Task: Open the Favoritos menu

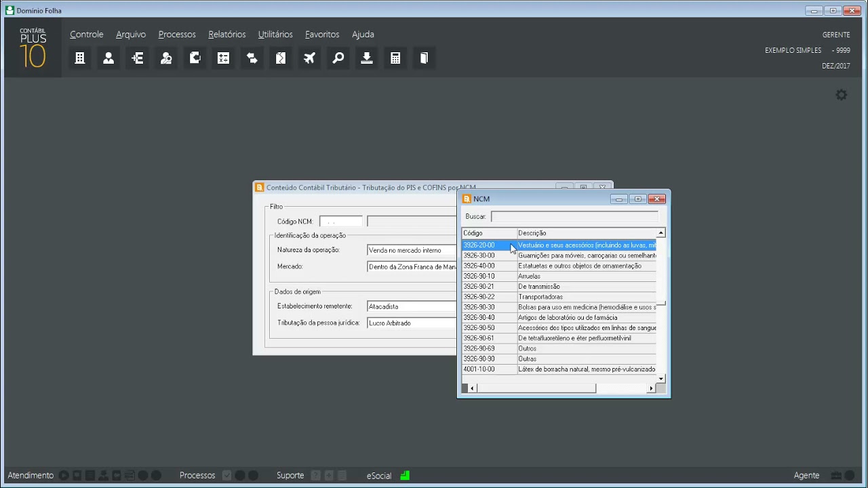Action: pyautogui.click(x=322, y=35)
